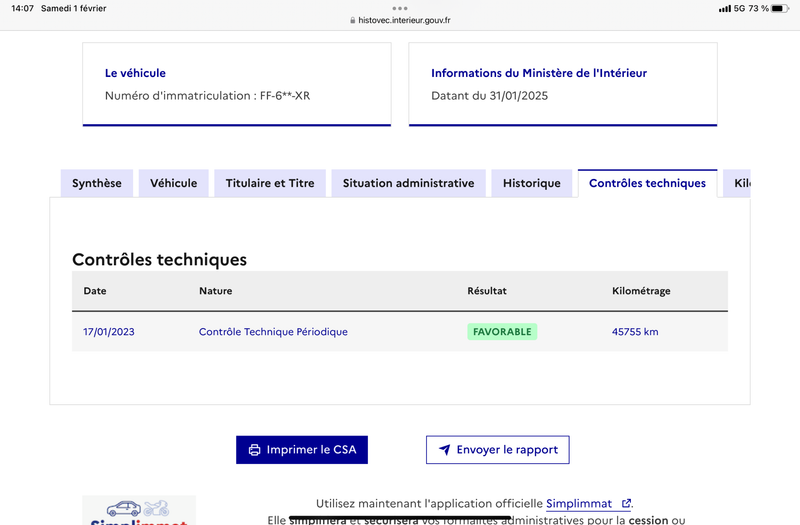Tap the cellular signal bars icon

724,9
